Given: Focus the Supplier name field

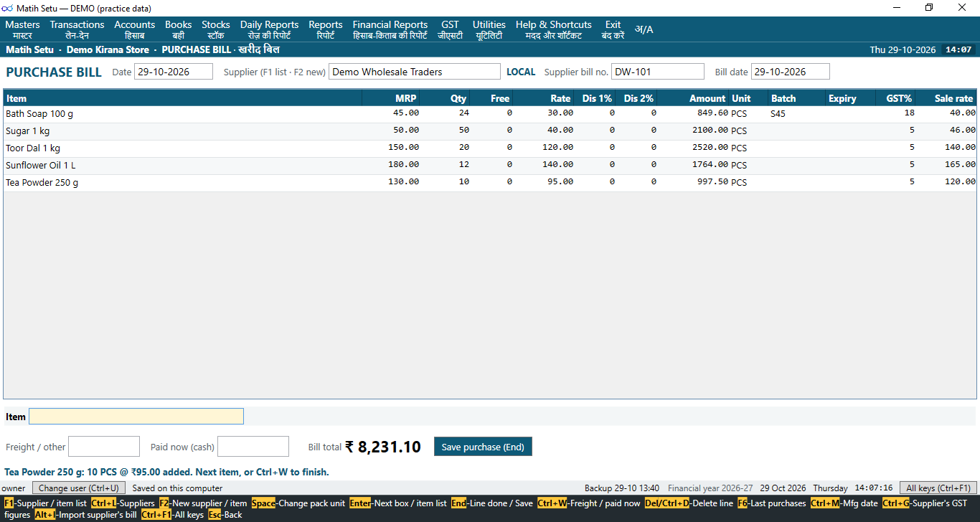Looking at the screenshot, I should point(415,72).
